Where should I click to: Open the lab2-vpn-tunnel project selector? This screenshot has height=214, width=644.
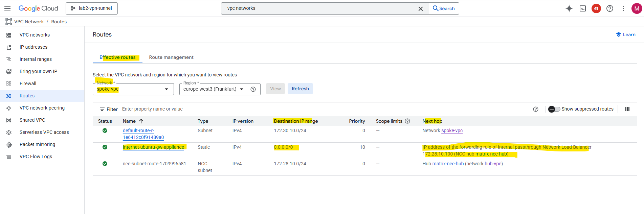92,8
